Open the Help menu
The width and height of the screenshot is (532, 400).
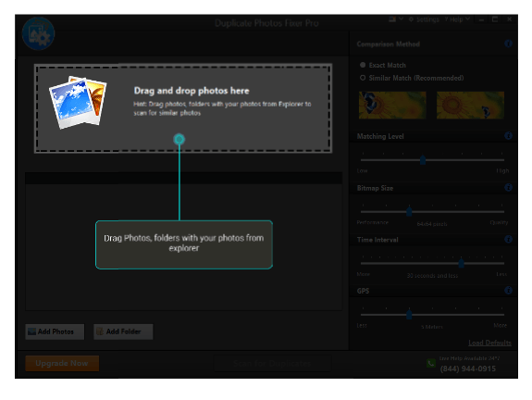click(x=457, y=19)
